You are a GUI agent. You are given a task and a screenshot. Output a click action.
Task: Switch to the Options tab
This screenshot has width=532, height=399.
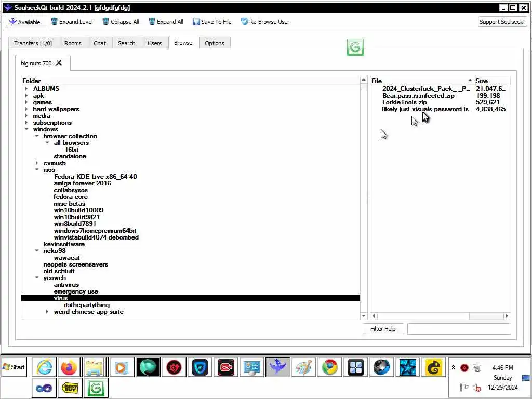coord(215,43)
